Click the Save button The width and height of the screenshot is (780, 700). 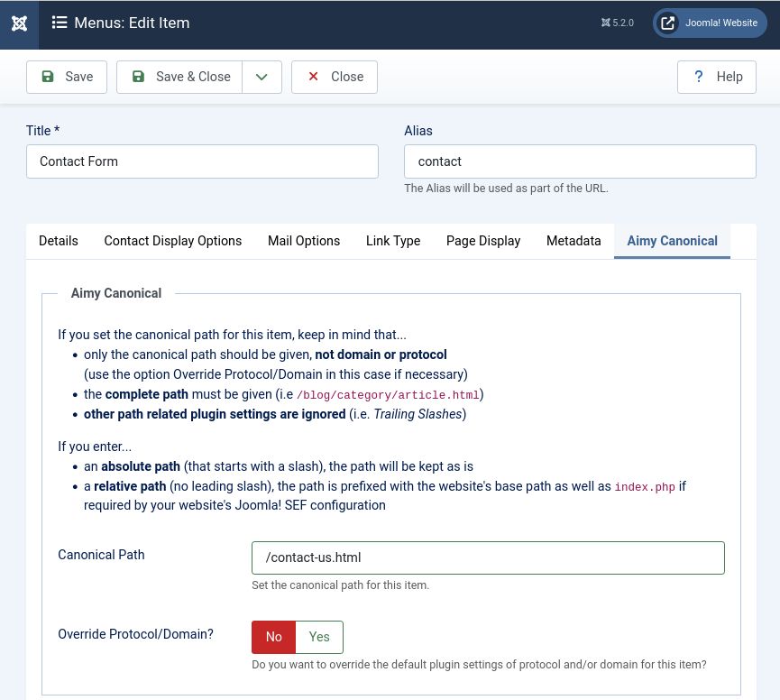pos(67,77)
